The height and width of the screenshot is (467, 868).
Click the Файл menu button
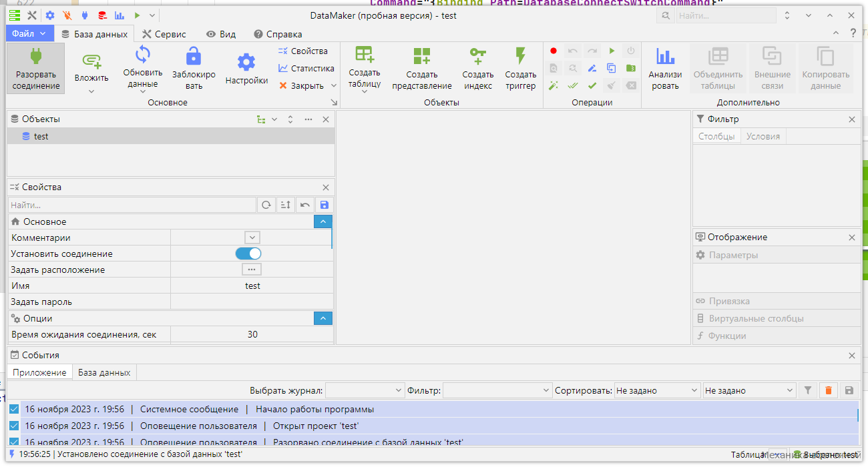coord(29,33)
